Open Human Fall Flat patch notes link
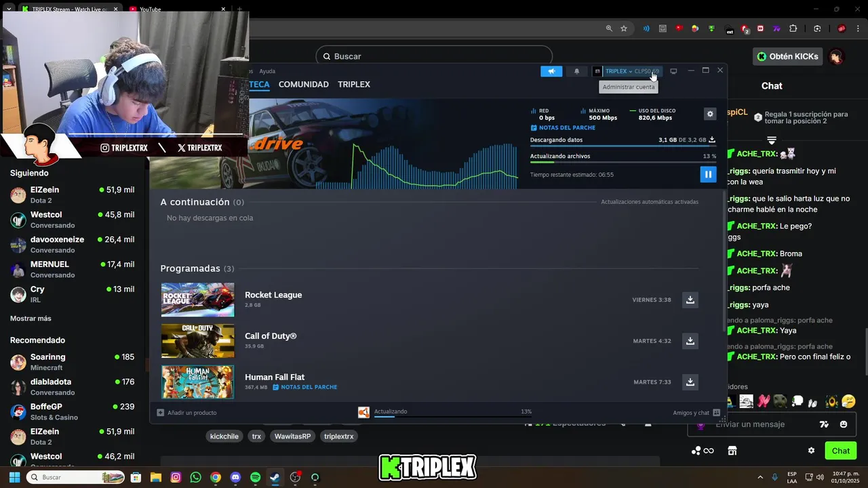This screenshot has width=868, height=488. pos(304,387)
